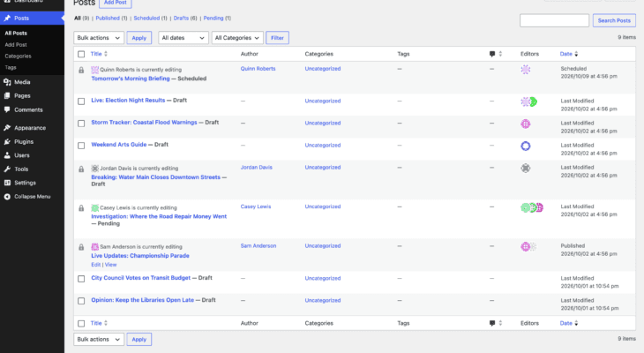644x353 pixels.
Task: Click the Settings sidebar icon
Action: 7,183
